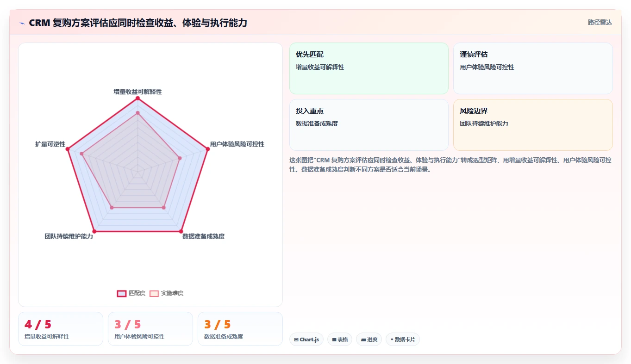This screenshot has width=631, height=364.
Task: Click the outer radar point at 用户体验风险可控性
Action: (207, 149)
